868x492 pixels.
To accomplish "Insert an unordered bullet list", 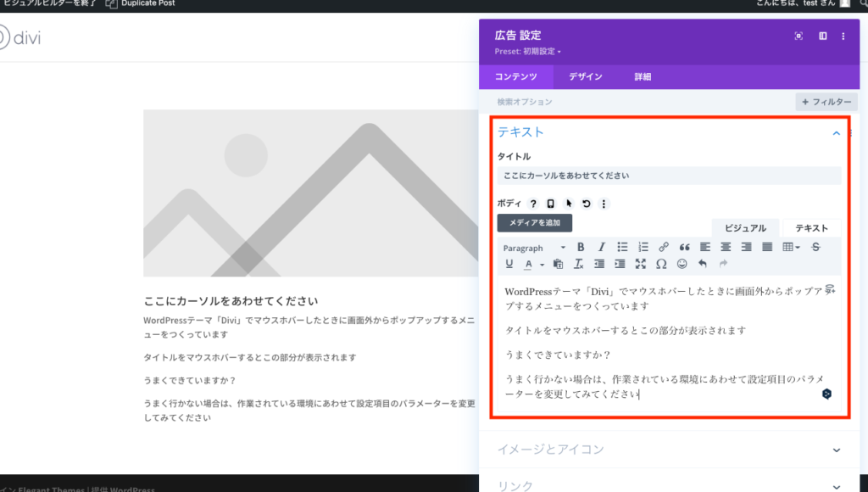I will pyautogui.click(x=621, y=248).
